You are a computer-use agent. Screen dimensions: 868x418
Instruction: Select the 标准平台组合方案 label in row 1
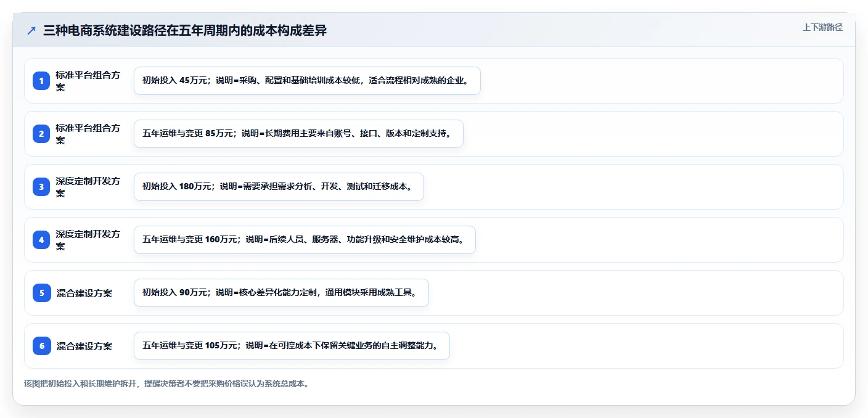pos(88,81)
